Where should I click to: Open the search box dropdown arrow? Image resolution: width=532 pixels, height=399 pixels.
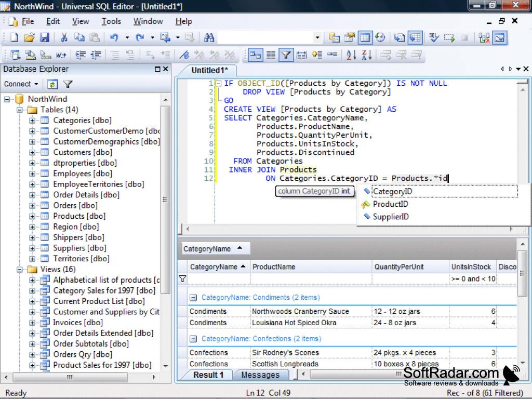317,37
